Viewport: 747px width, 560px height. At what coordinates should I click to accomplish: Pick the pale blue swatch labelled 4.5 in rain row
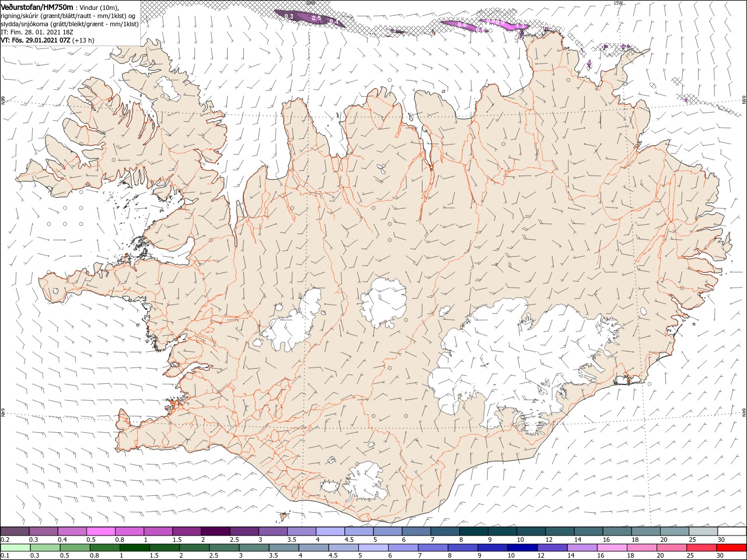[343, 548]
